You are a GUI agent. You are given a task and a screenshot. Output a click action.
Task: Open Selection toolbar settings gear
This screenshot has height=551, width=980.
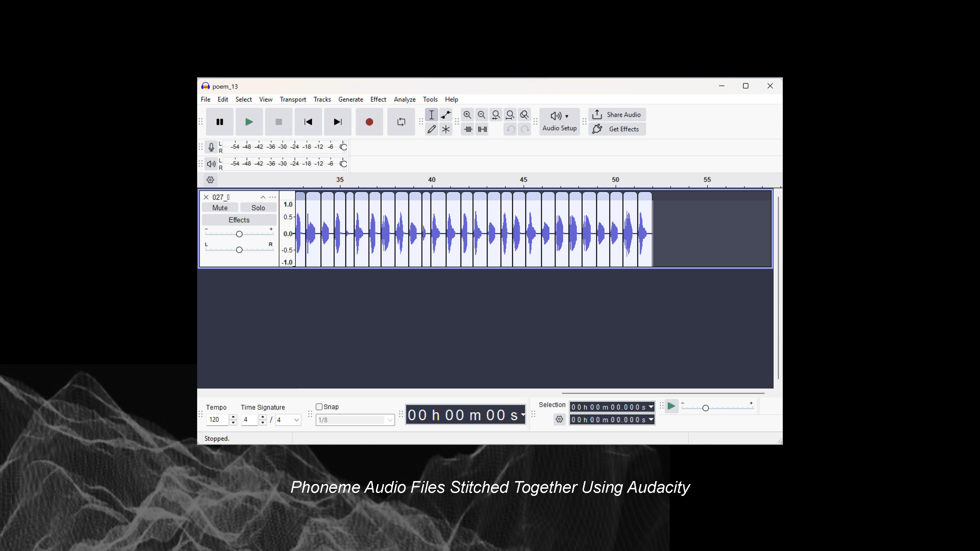click(x=559, y=419)
